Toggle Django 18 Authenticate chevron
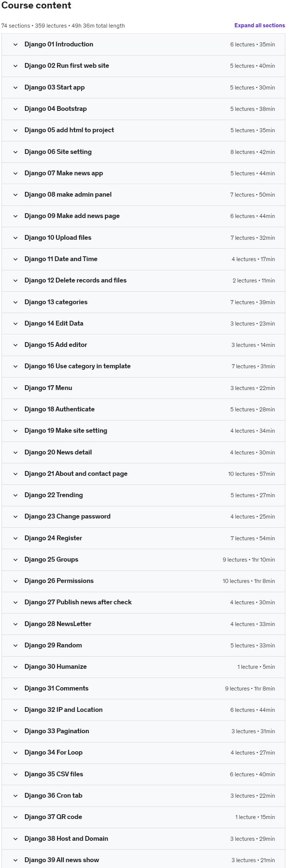 coord(15,410)
